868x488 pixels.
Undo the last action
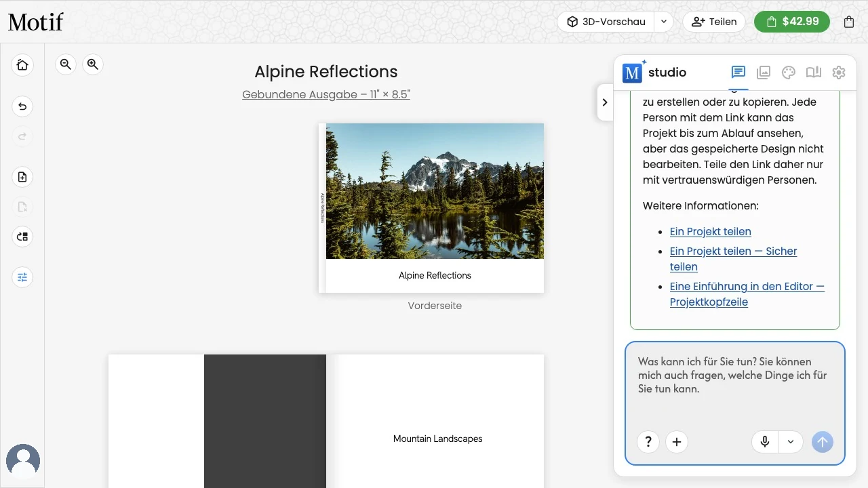pos(22,106)
